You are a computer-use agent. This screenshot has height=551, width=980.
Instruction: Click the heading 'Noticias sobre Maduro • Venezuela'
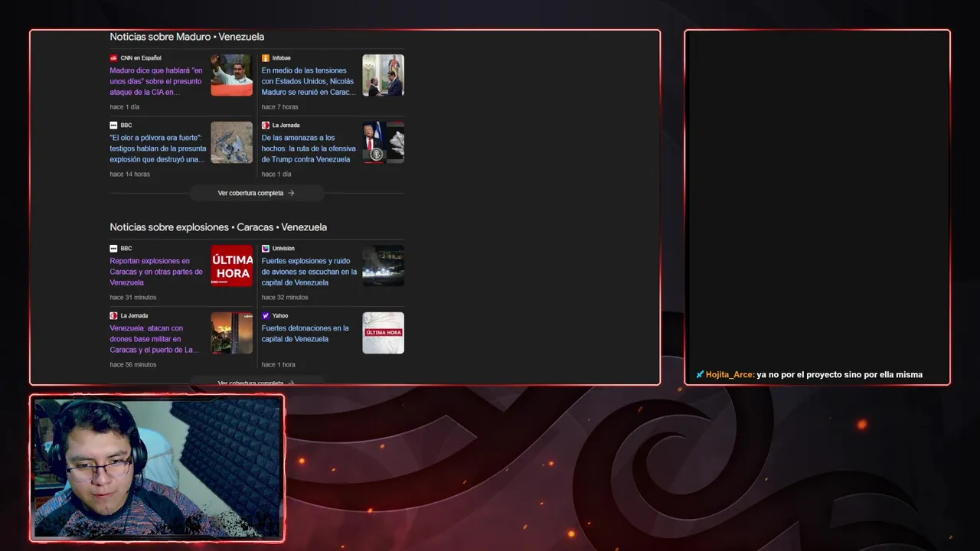click(x=187, y=37)
